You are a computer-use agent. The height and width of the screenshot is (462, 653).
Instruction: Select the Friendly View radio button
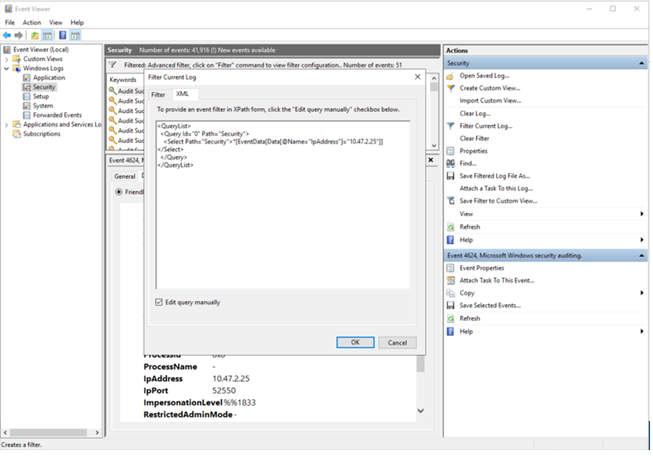119,192
